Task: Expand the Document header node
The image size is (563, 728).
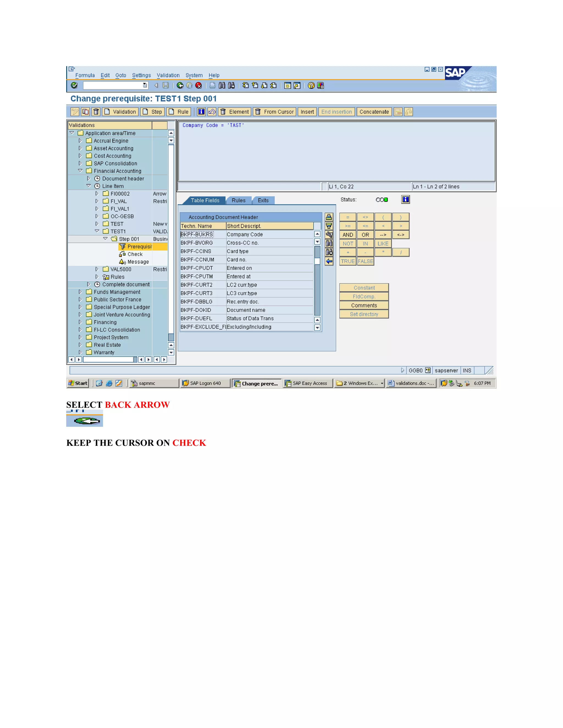Action: (89, 178)
